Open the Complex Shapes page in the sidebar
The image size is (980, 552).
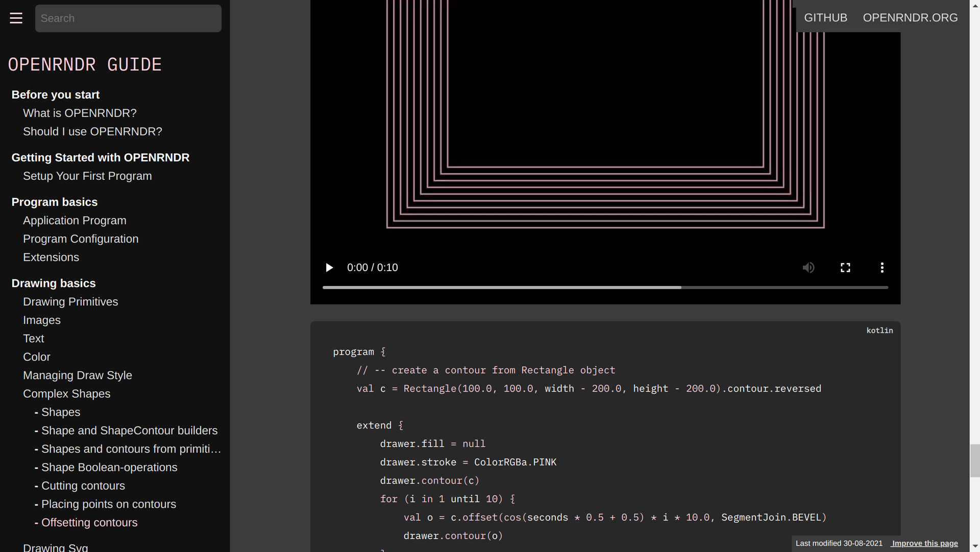coord(66,394)
